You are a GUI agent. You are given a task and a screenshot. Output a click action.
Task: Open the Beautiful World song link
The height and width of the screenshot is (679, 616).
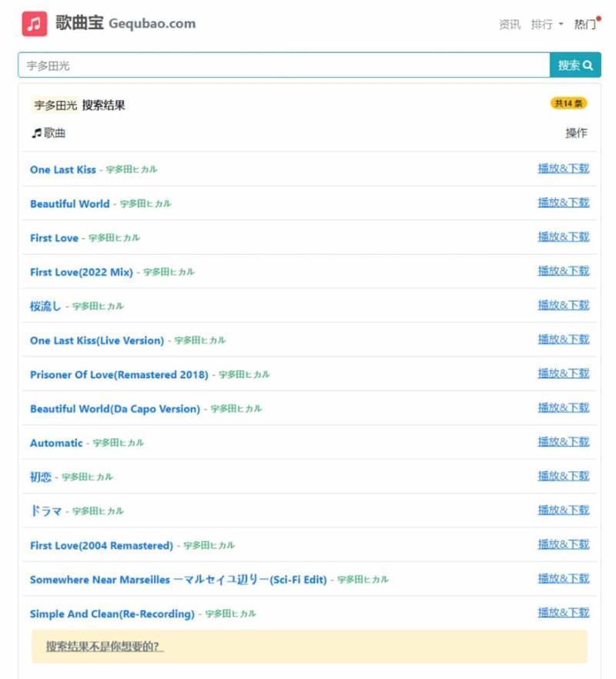pyautogui.click(x=70, y=204)
